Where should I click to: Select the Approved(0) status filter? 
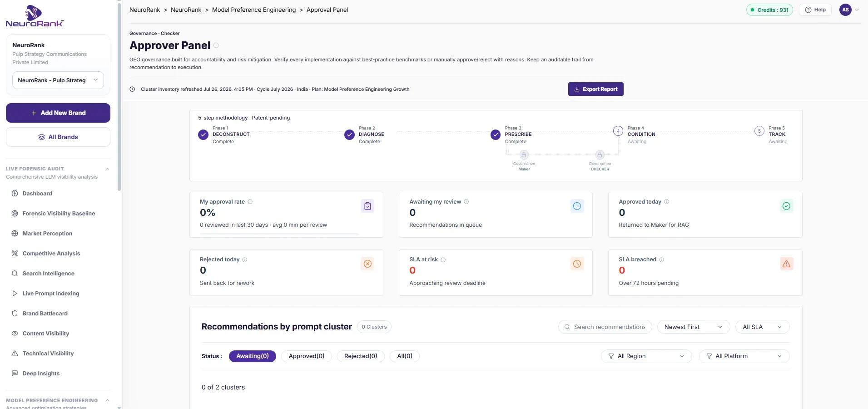tap(307, 356)
